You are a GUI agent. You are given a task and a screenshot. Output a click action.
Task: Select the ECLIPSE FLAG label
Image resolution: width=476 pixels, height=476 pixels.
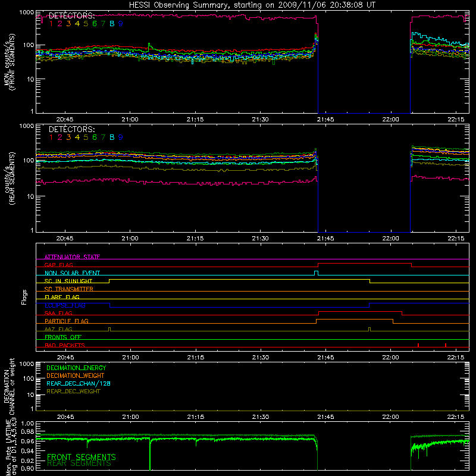coord(65,305)
